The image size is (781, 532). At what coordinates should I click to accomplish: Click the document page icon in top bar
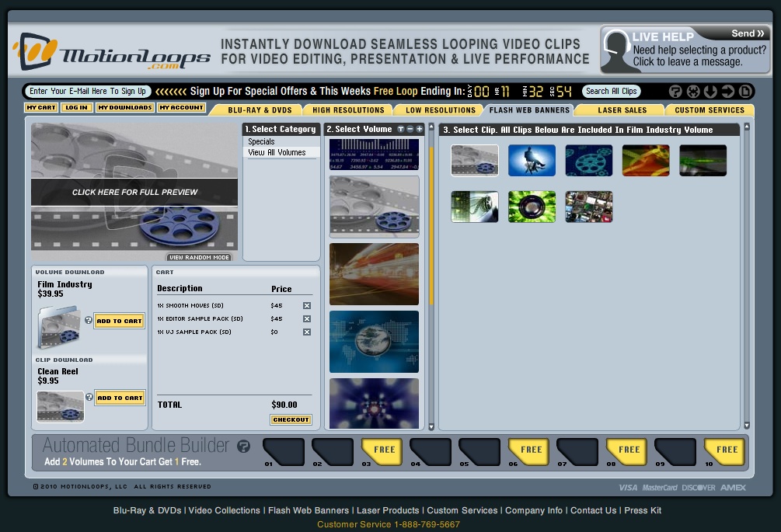[745, 92]
